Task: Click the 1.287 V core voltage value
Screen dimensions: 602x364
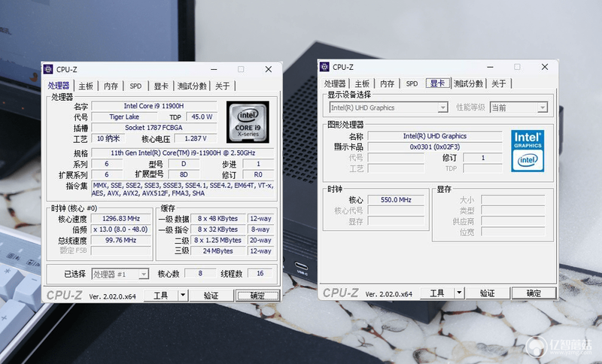Action: [196, 138]
